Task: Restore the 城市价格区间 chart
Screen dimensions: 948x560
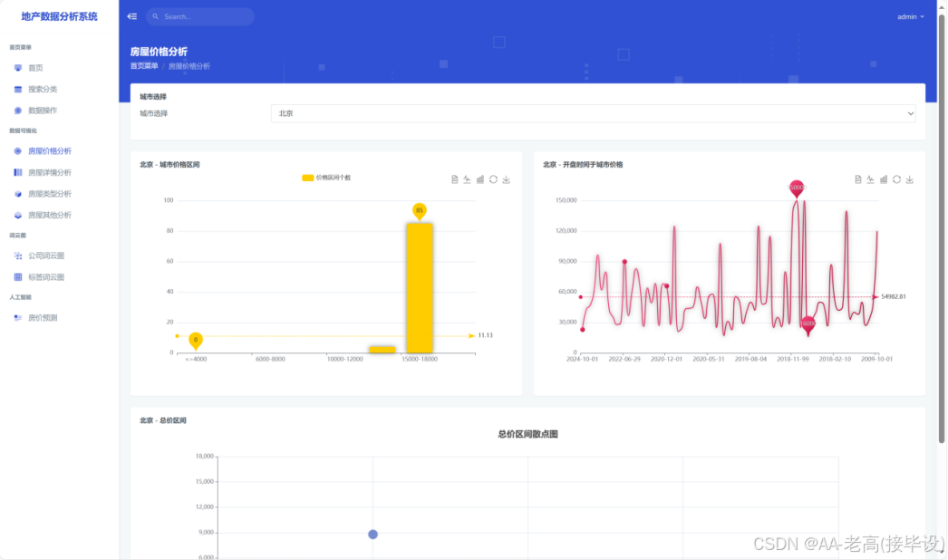Action: click(493, 179)
